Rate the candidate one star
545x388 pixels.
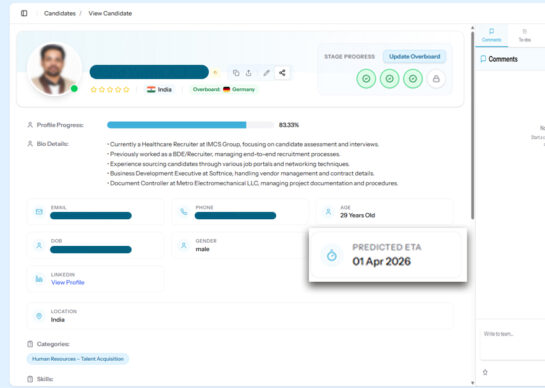[93, 89]
